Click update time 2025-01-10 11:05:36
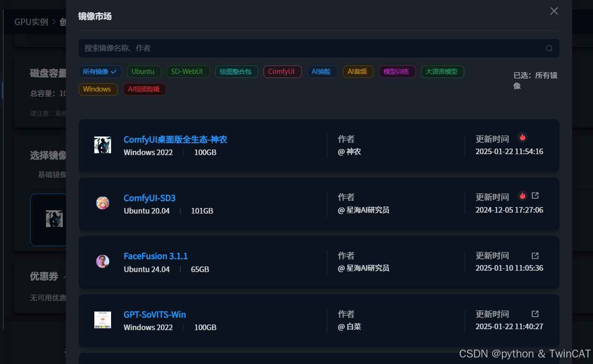Viewport: 593px width, 364px height. click(x=509, y=268)
